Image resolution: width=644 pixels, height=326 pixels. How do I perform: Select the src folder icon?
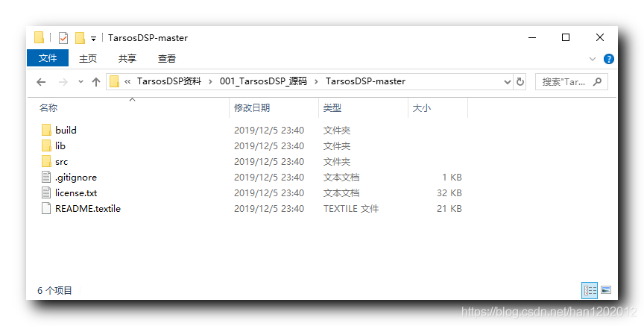coord(46,161)
